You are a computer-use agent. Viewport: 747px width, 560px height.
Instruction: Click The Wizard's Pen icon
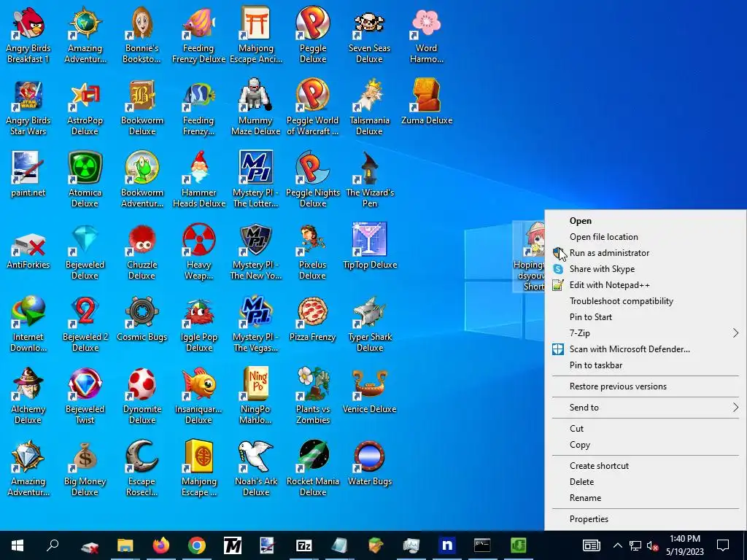pos(369,168)
